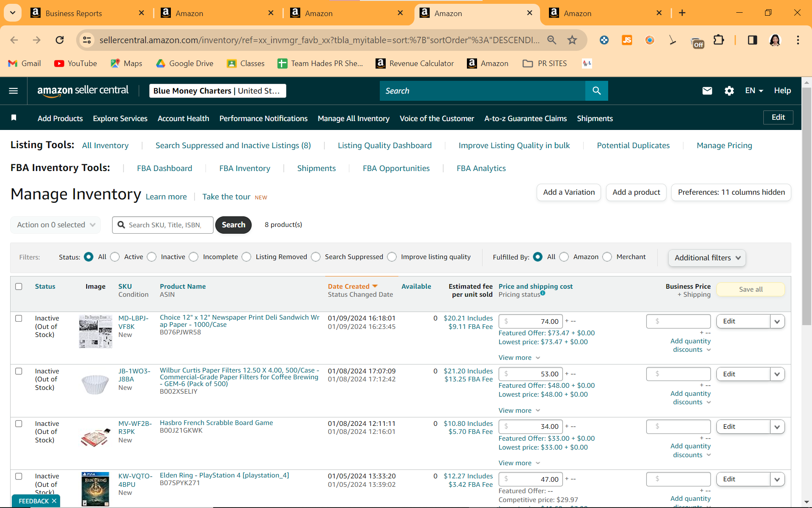The width and height of the screenshot is (812, 508).
Task: Select the Search Suppressed status filter
Action: point(316,257)
